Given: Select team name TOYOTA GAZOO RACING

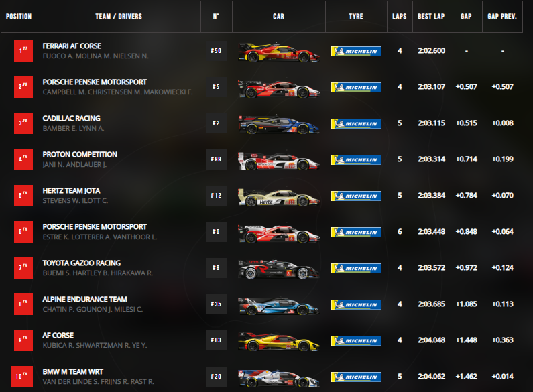Looking at the screenshot, I should click(x=82, y=263).
